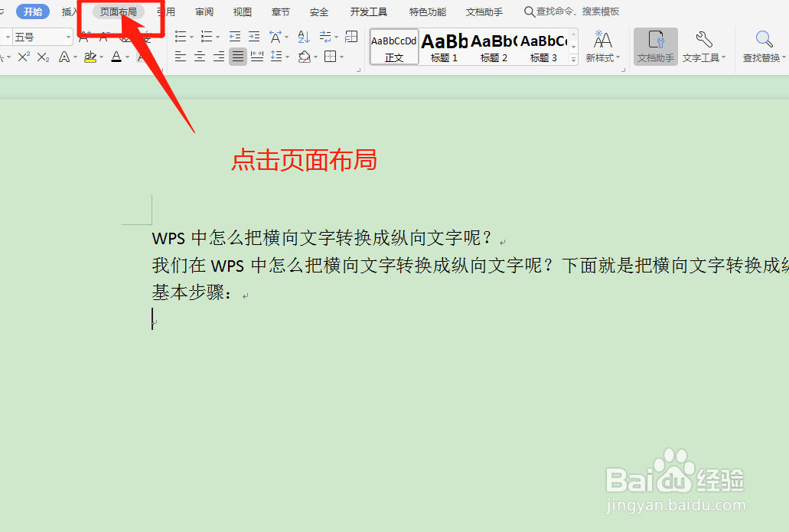Screen dimensions: 789x532
Task: Apply the 标题 2 heading style
Action: 494,47
